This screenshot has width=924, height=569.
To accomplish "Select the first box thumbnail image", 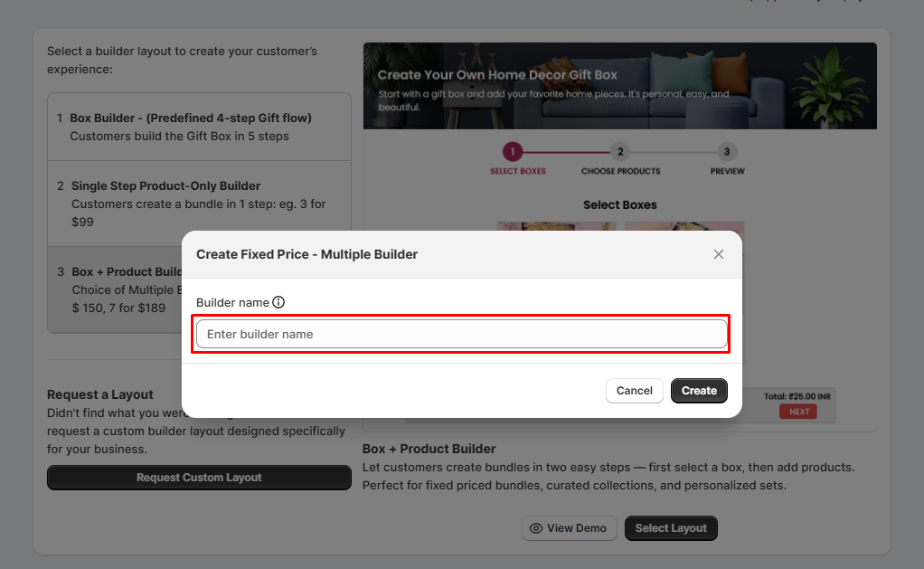I will click(556, 226).
